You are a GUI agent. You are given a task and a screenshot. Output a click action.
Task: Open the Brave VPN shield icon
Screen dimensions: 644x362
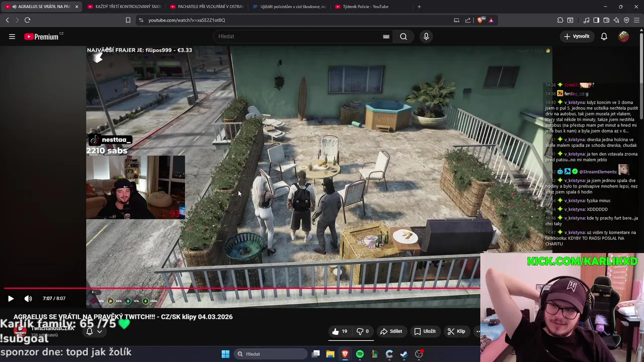626,20
